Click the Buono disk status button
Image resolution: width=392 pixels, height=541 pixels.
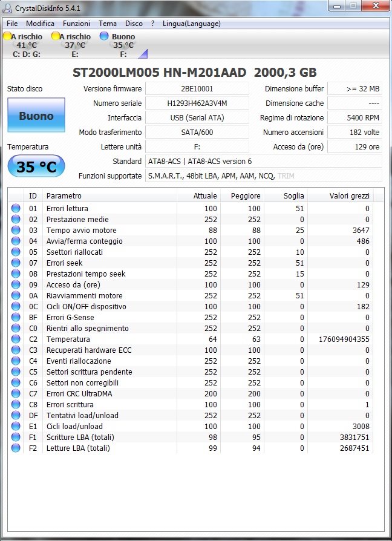[x=36, y=115]
